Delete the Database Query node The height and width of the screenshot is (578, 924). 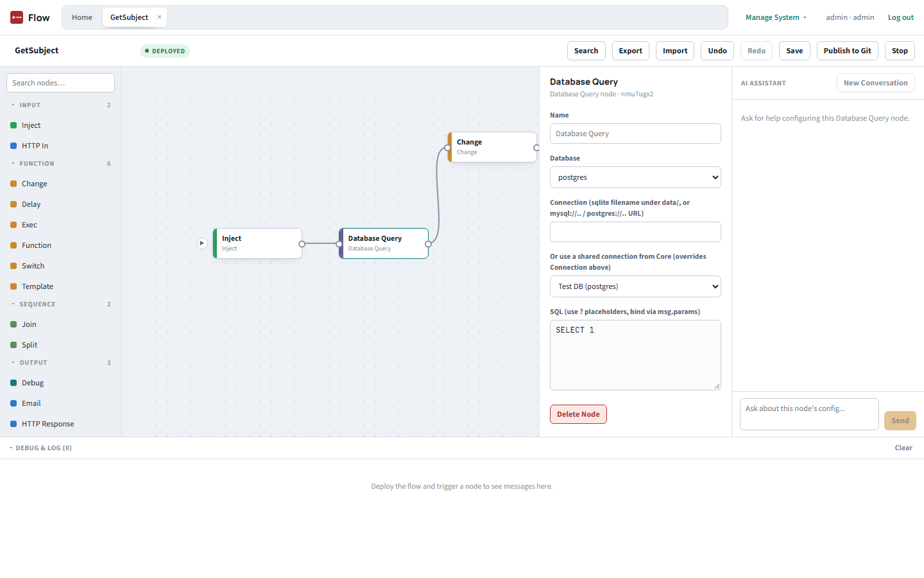(x=578, y=414)
